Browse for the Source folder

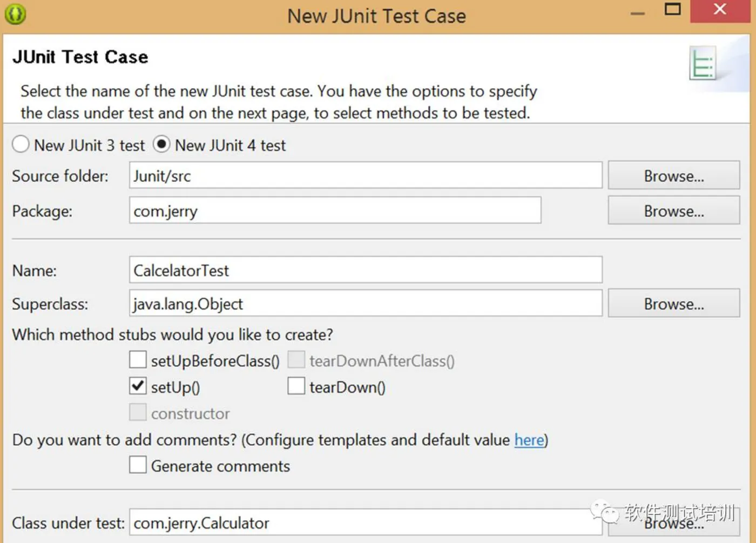pos(673,176)
